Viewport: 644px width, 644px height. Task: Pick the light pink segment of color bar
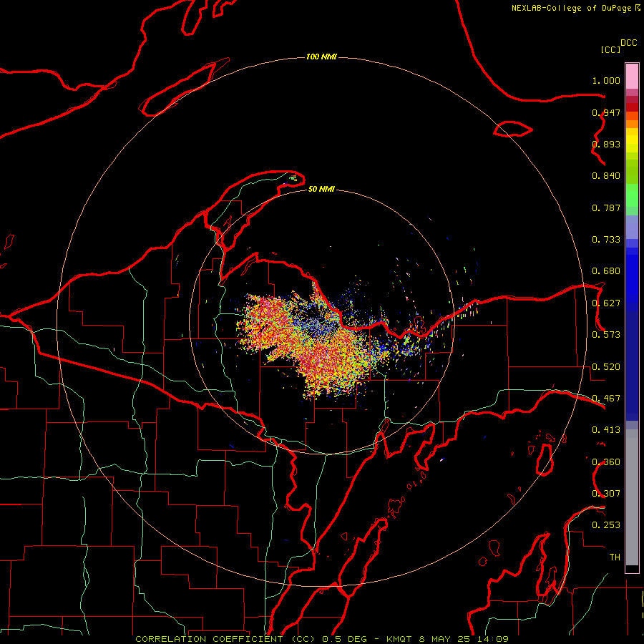[x=632, y=77]
